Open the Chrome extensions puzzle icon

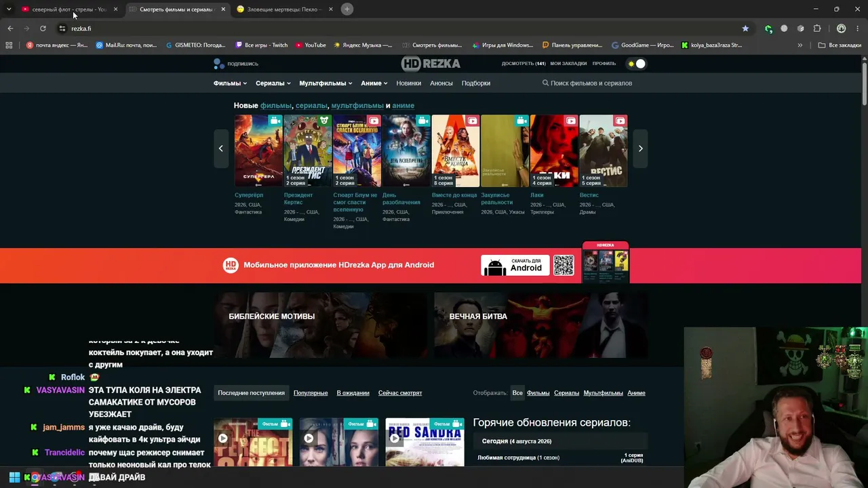(816, 28)
